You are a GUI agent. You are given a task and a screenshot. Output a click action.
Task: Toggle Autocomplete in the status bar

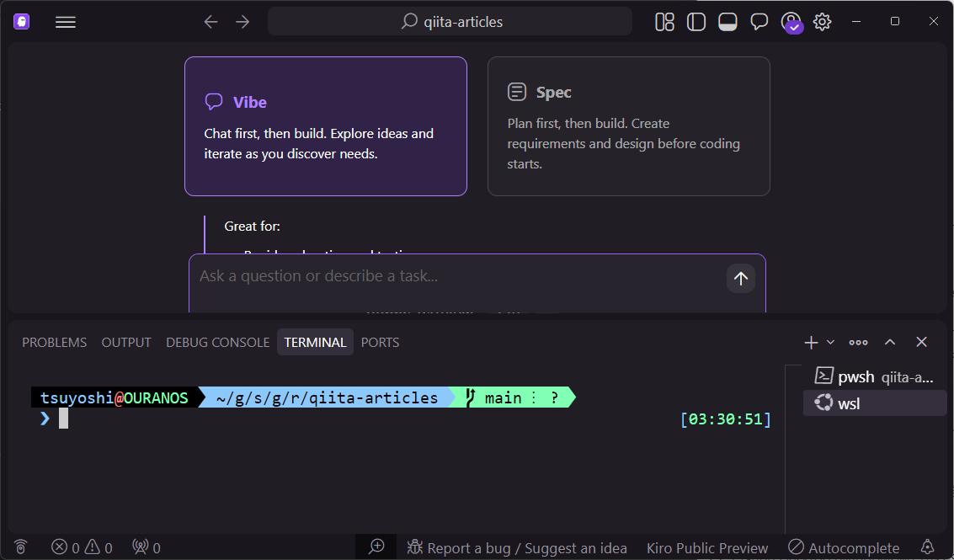pos(843,547)
